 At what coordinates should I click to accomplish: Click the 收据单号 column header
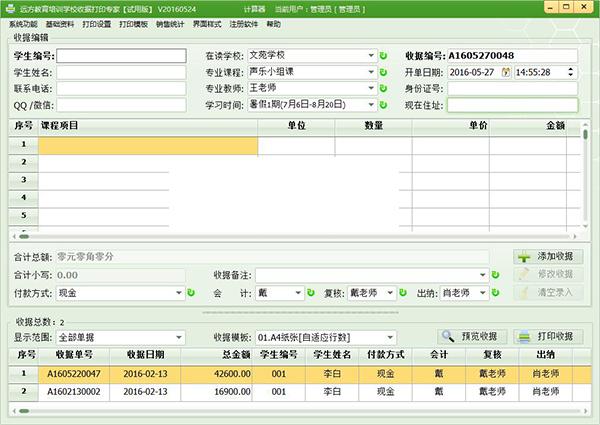74,355
